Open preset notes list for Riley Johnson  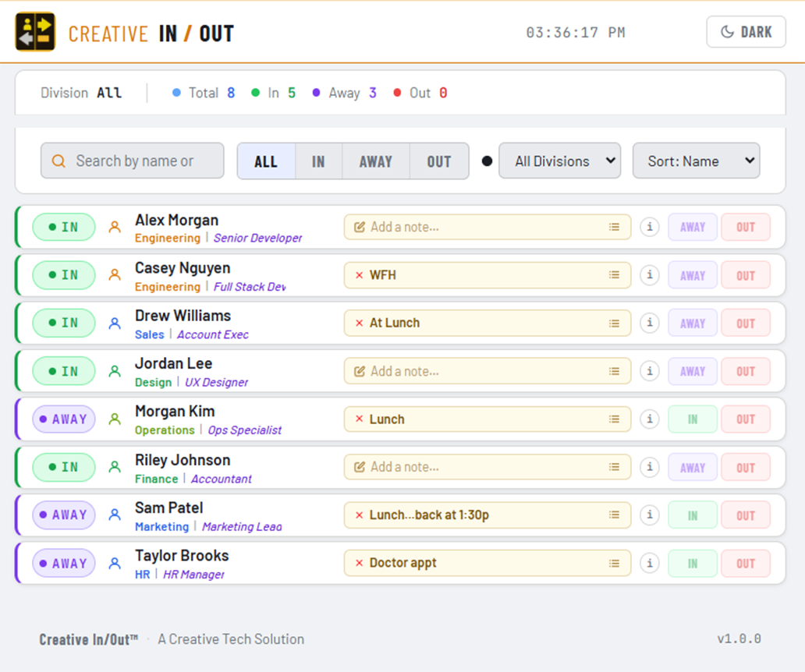614,467
